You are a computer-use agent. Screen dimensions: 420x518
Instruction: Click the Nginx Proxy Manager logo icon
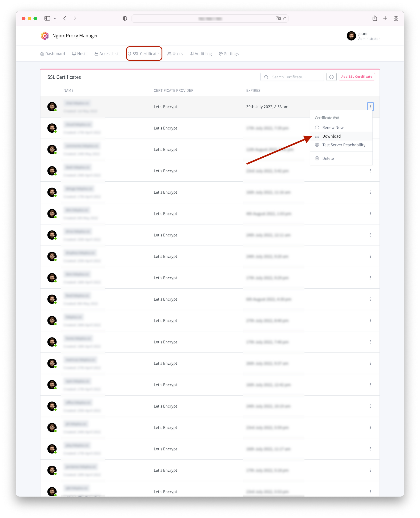point(44,36)
